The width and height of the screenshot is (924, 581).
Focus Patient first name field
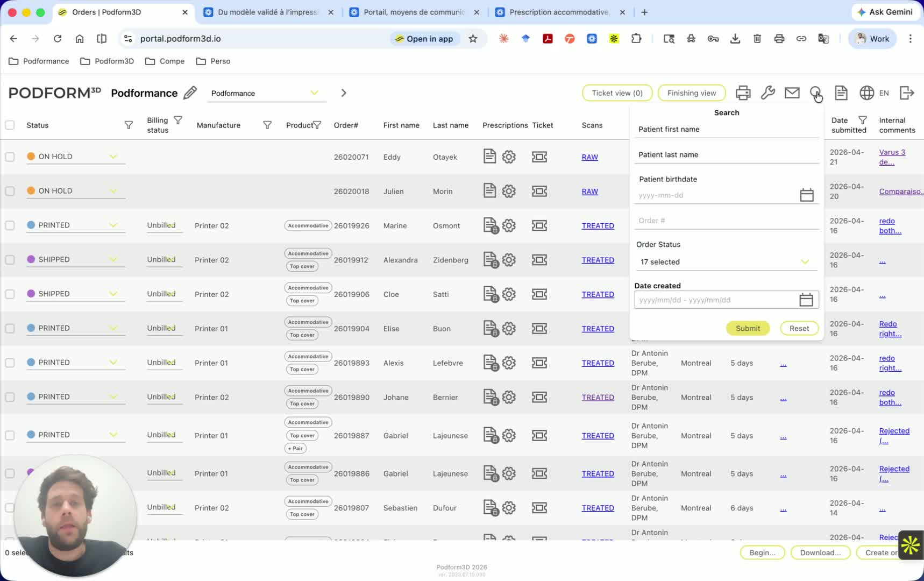pos(727,129)
